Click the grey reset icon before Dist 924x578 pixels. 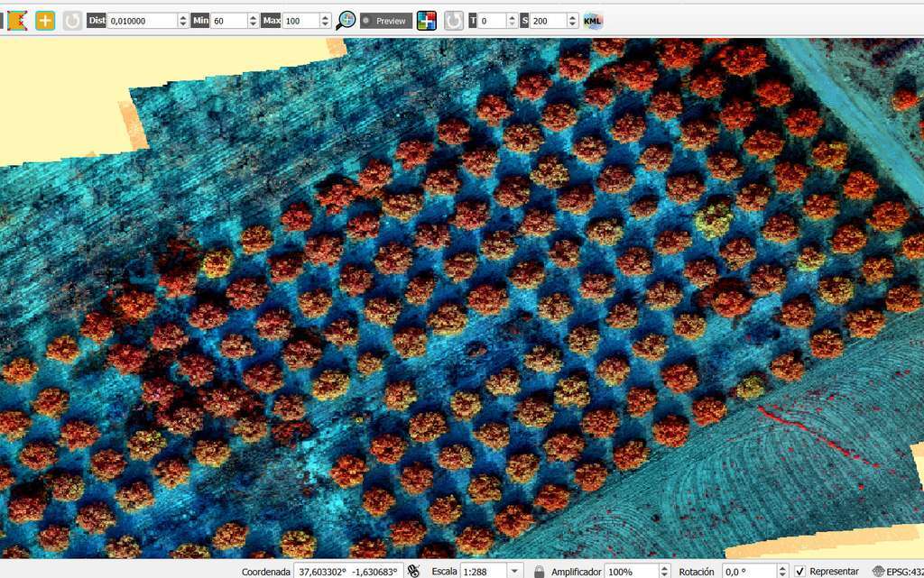click(x=72, y=21)
